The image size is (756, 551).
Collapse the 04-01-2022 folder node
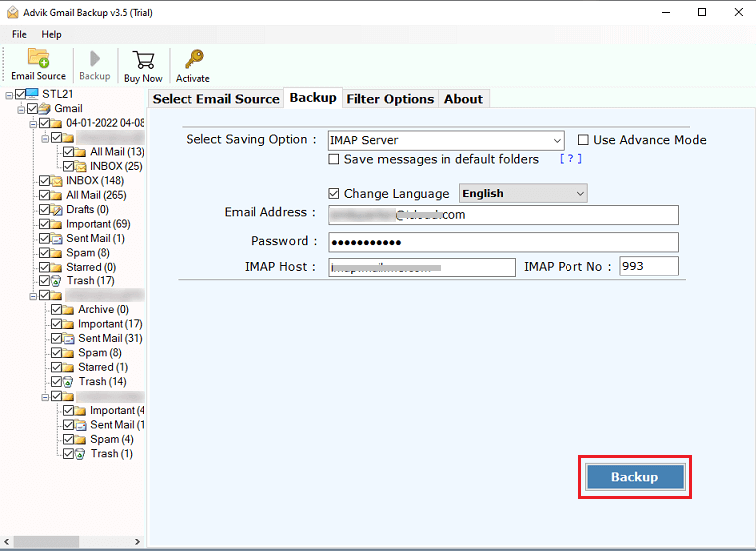pos(33,124)
